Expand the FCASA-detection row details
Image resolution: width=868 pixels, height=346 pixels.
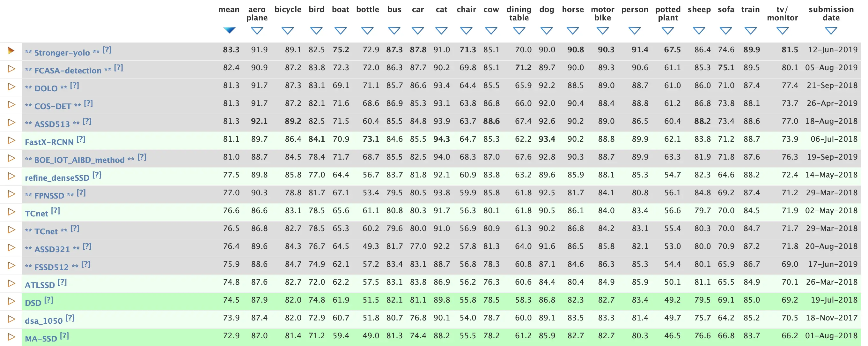(11, 69)
